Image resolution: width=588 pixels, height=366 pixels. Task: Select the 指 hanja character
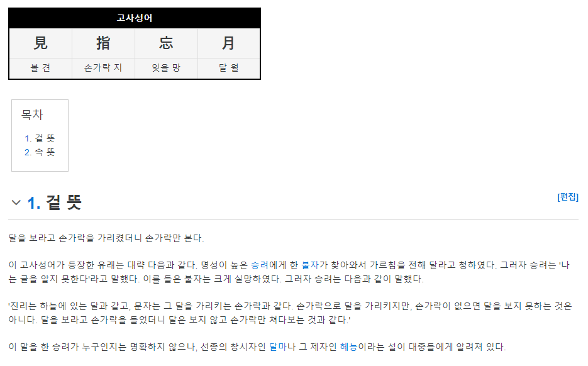click(103, 43)
